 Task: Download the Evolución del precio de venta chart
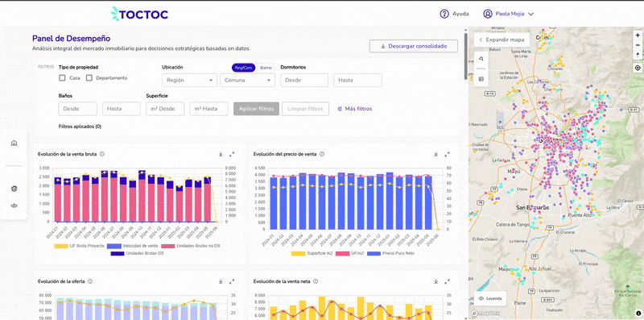coord(436,154)
